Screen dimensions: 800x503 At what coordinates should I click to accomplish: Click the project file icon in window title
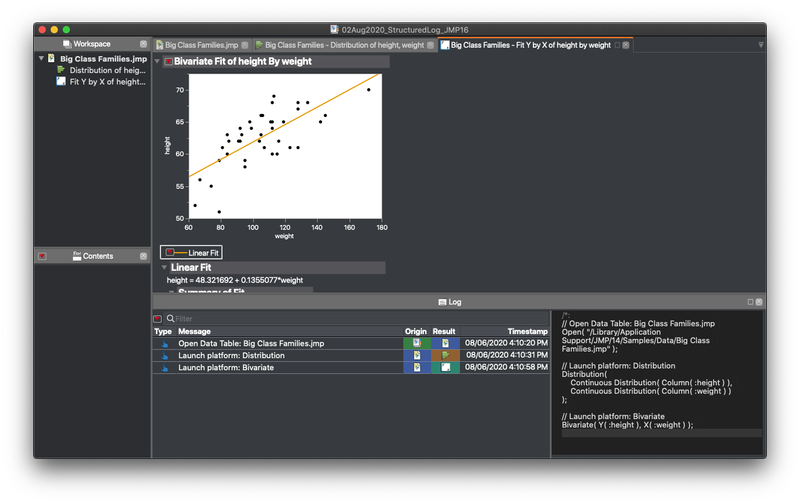click(334, 30)
